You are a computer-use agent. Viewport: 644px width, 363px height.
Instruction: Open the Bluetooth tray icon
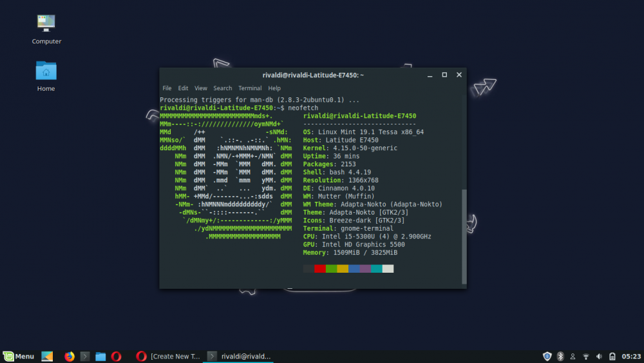pos(560,356)
